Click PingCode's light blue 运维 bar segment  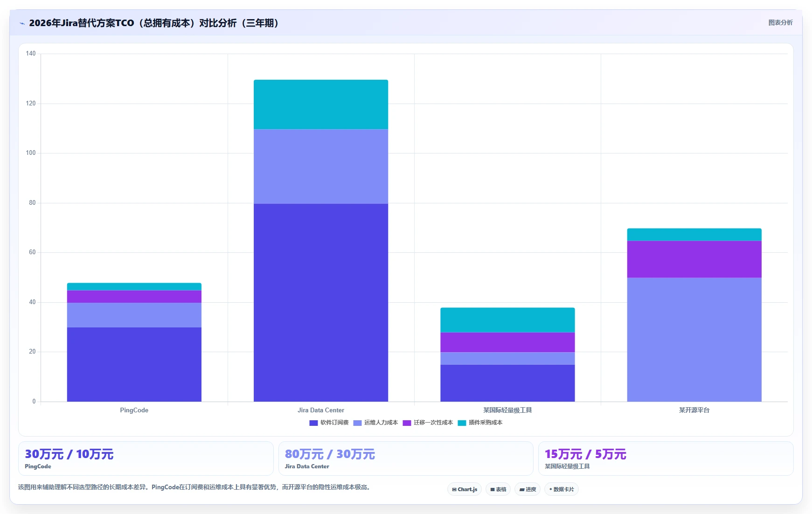[x=134, y=315]
